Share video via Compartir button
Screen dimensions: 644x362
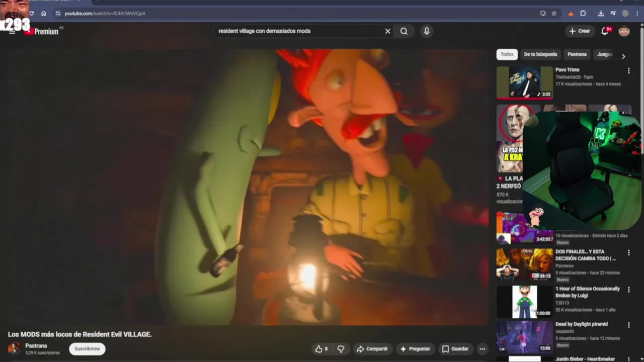tap(372, 349)
